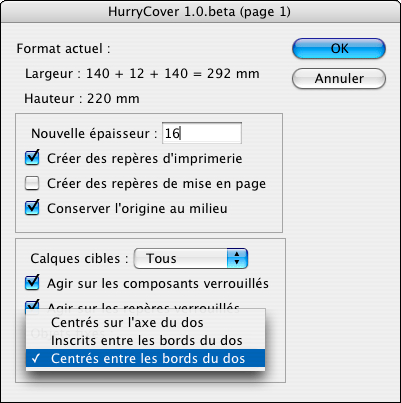Choose Inscrits entre les bords du dos
The image size is (401, 403).
(146, 341)
